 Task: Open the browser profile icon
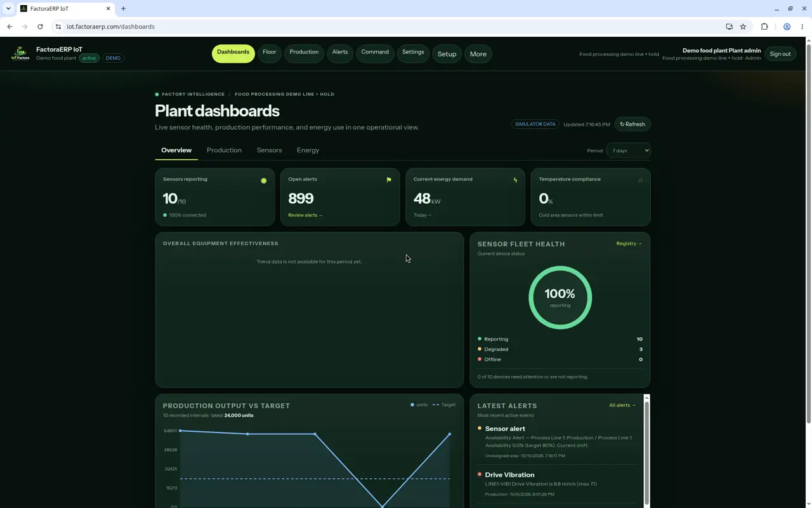tap(787, 27)
